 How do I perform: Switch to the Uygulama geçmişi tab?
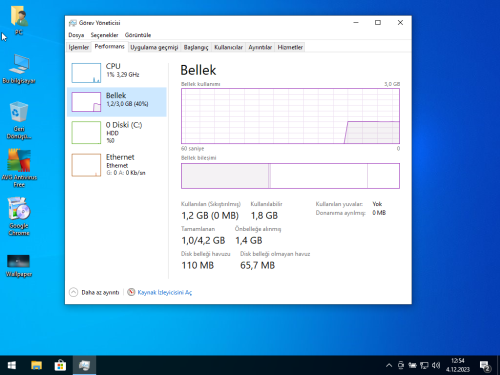154,47
